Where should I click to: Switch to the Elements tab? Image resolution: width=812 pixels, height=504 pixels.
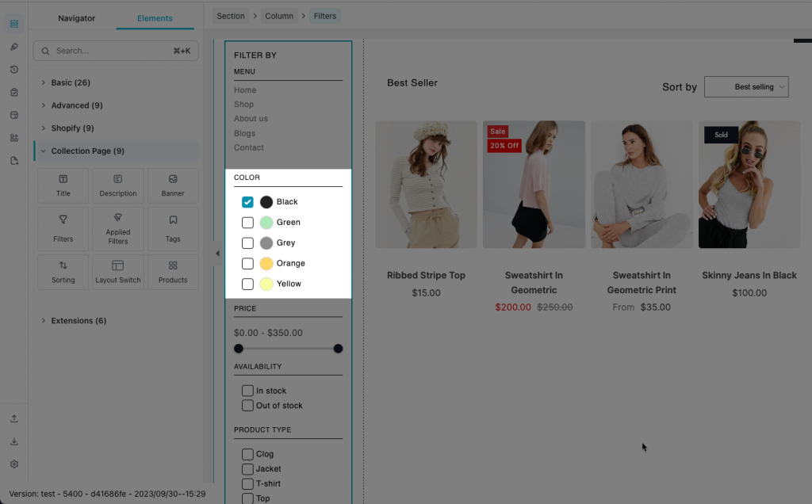click(155, 18)
